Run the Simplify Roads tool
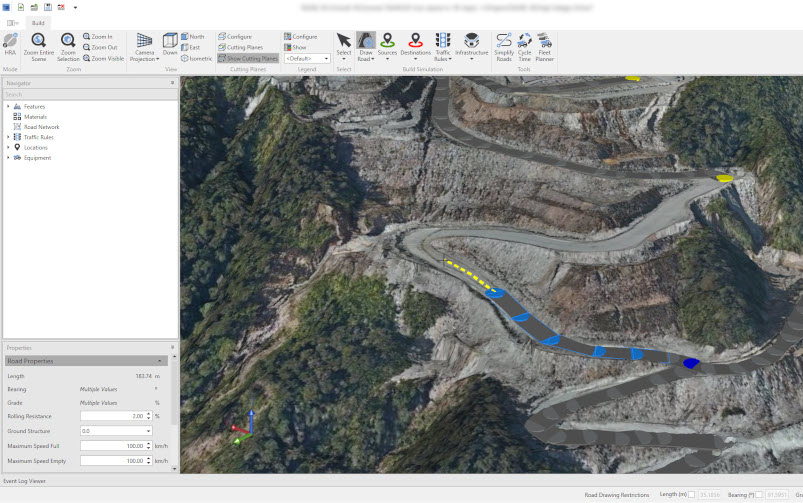Viewport: 803px width, 503px height. [x=504, y=46]
